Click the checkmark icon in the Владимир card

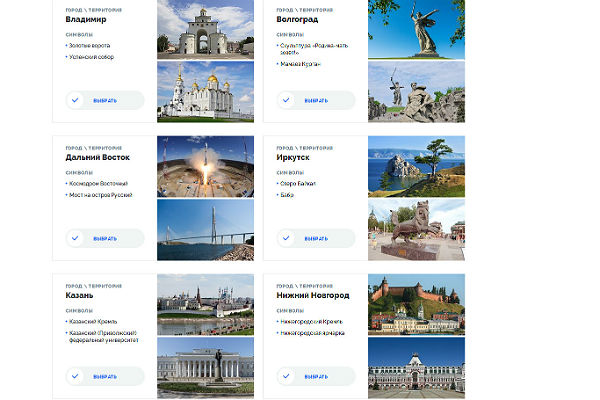76,100
